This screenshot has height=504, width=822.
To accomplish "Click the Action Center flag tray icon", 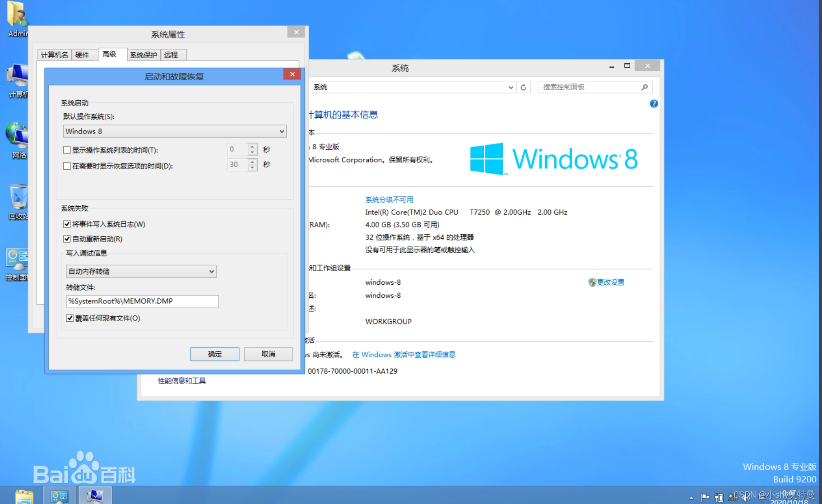I will coord(705,497).
